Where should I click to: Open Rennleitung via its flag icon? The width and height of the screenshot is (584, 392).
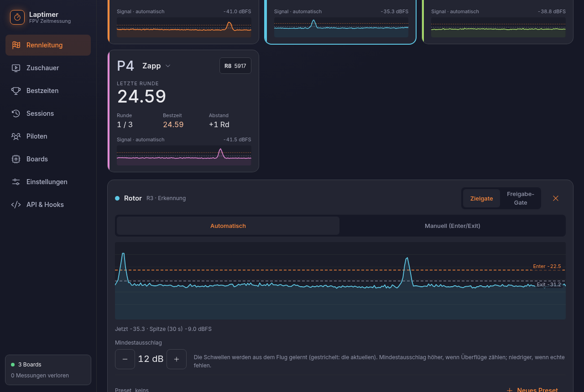click(x=16, y=45)
